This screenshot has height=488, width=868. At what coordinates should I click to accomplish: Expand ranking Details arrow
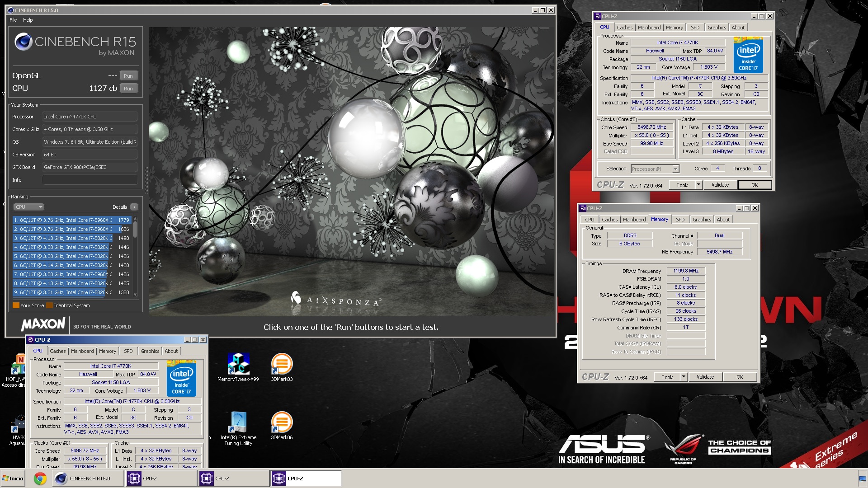tap(134, 207)
